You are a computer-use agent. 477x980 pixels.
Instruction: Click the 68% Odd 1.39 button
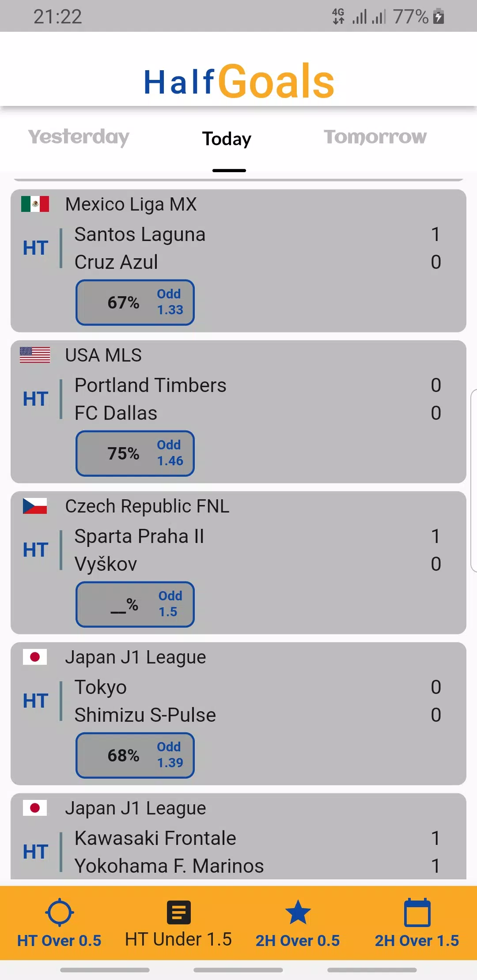[x=135, y=755]
